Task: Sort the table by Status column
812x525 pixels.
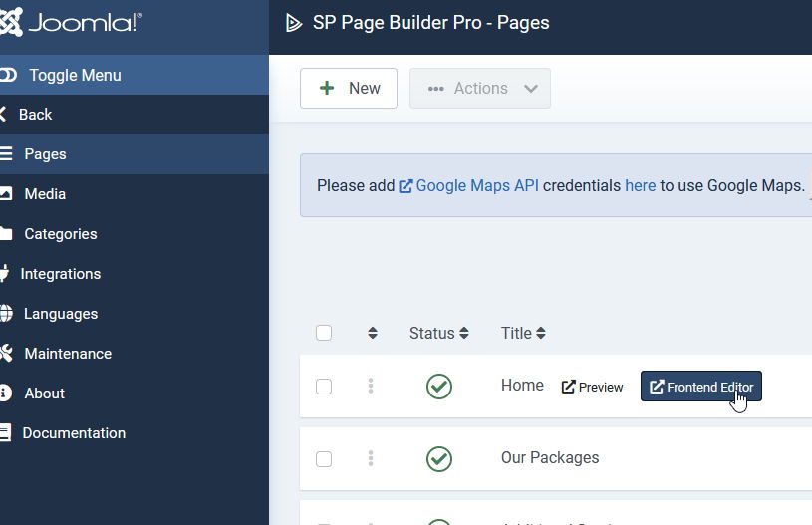Action: coord(438,334)
